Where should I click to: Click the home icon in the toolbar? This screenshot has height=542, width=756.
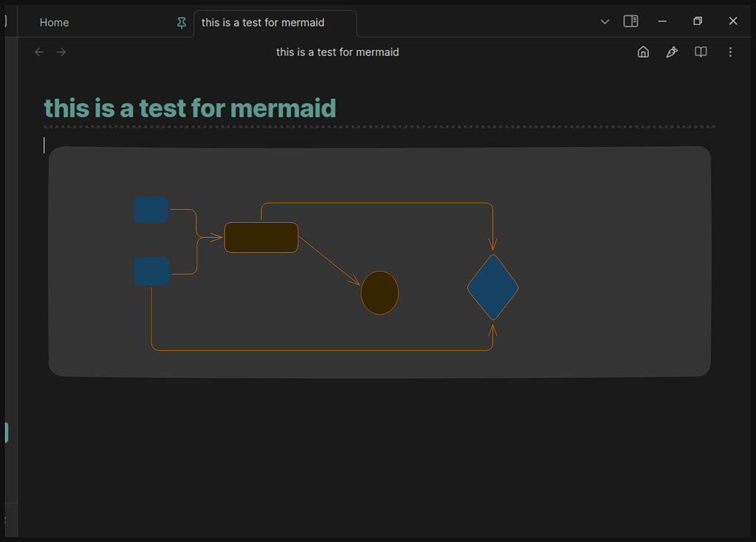(x=643, y=52)
